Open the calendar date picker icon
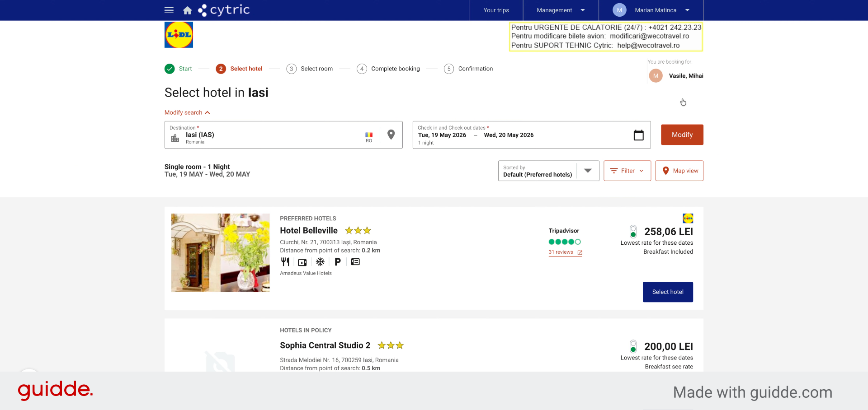This screenshot has height=410, width=868. point(638,135)
